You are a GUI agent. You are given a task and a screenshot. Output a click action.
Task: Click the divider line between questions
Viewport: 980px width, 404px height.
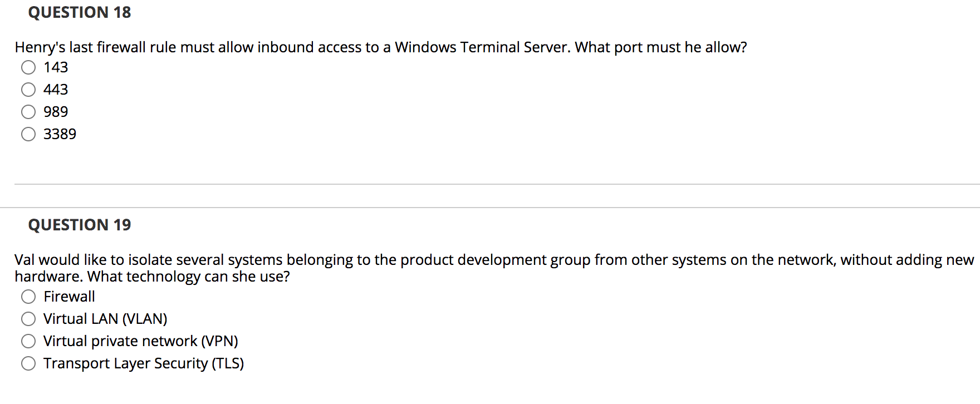point(490,183)
